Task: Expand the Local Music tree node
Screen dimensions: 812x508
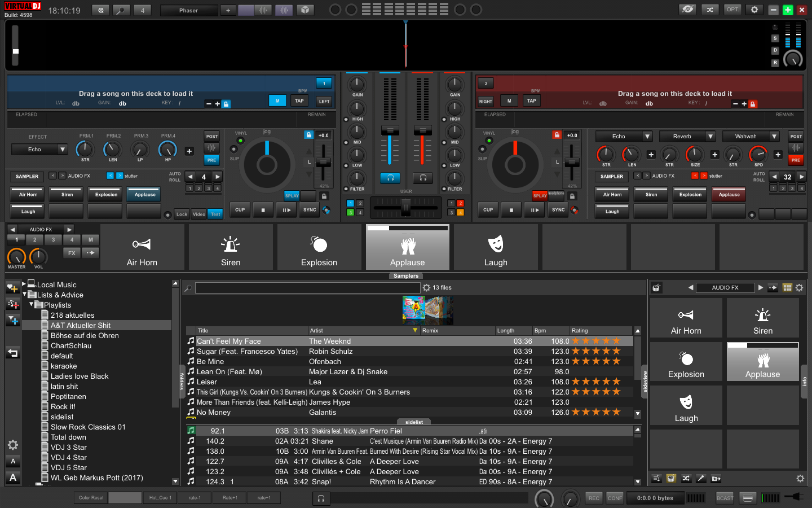Action: click(24, 284)
